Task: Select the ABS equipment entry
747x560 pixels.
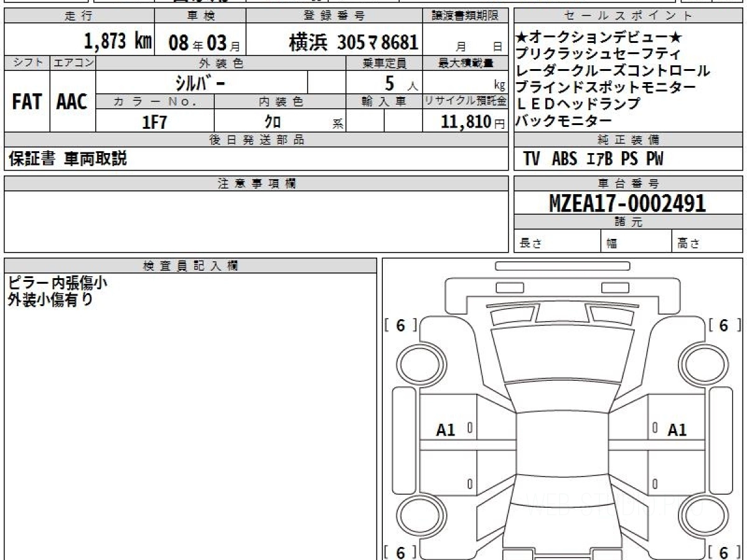Action: pyautogui.click(x=565, y=159)
